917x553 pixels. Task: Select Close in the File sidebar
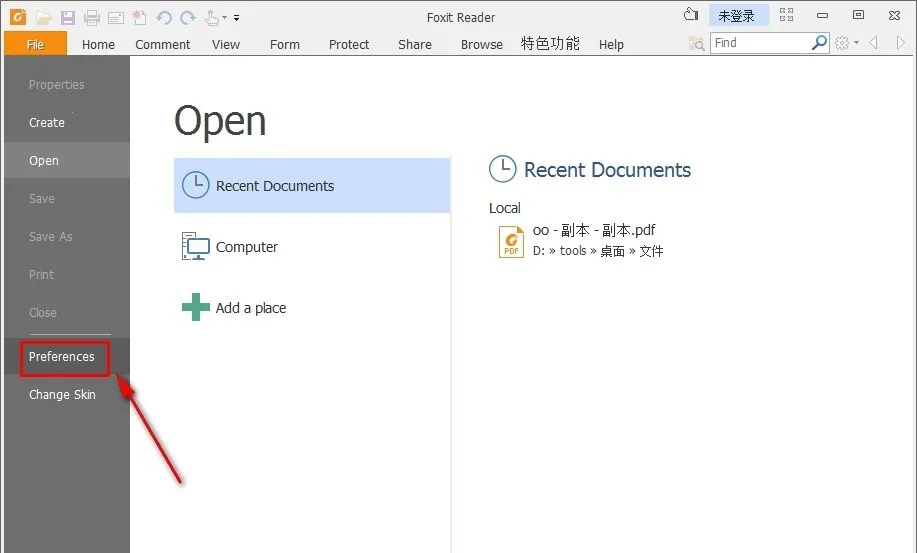tap(67, 313)
